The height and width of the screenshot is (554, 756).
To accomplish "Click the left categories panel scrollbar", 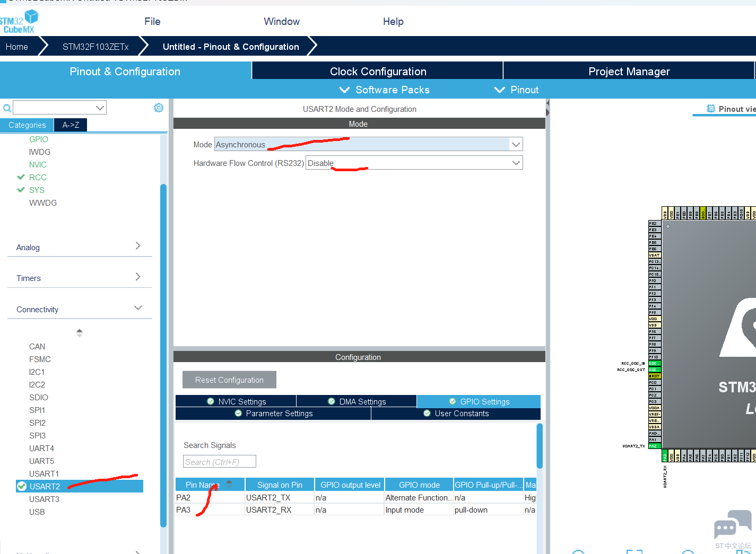I will [163, 355].
